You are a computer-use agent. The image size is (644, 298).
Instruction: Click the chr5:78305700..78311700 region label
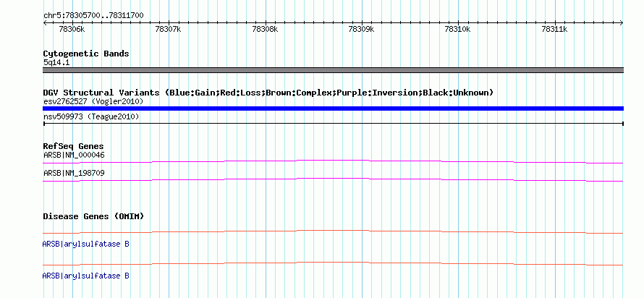click(x=93, y=16)
